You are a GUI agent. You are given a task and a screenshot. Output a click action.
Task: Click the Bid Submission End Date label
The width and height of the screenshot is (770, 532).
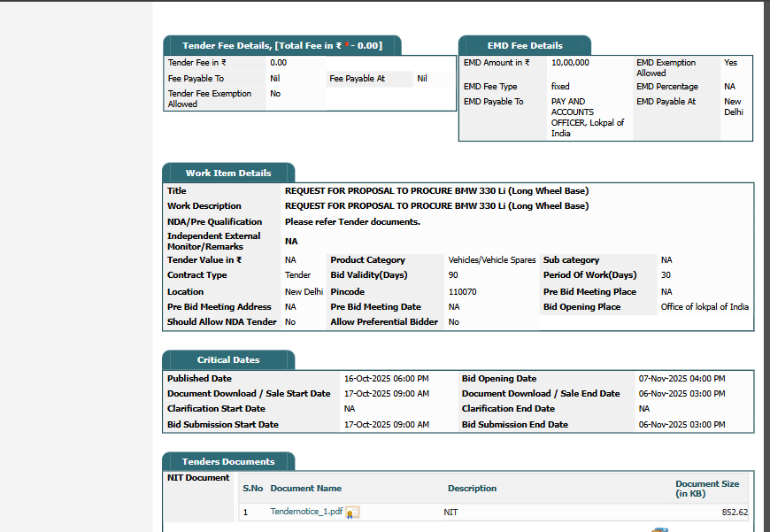[x=514, y=424]
